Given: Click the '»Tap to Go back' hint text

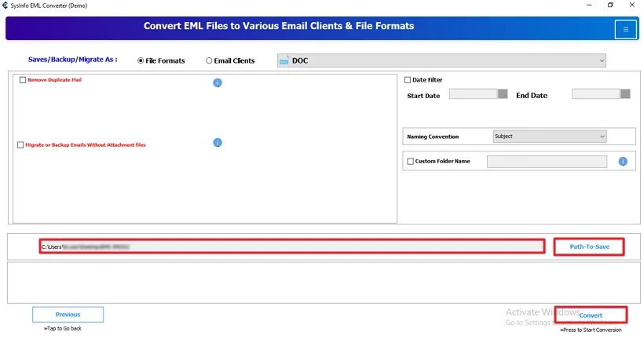Looking at the screenshot, I should [x=63, y=329].
